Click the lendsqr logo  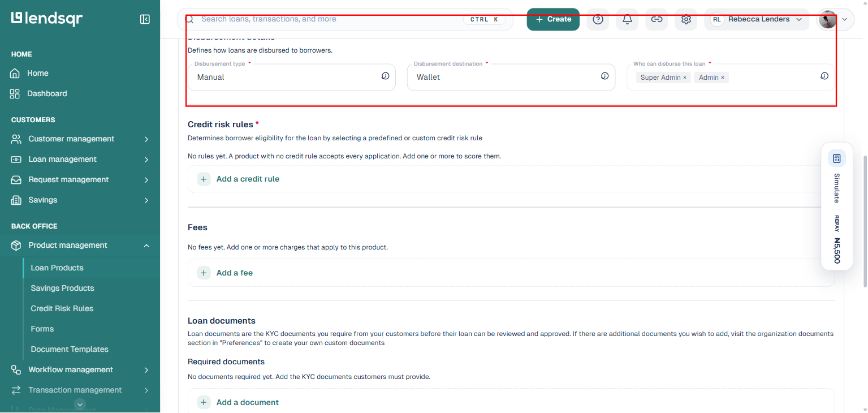coord(47,19)
